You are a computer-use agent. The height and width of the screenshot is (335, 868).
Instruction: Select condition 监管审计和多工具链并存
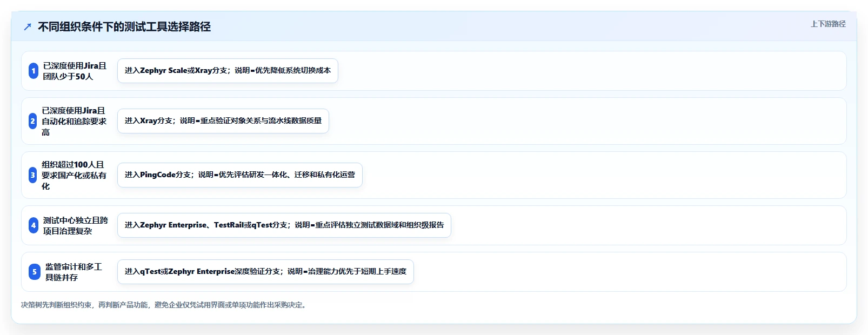74,272
